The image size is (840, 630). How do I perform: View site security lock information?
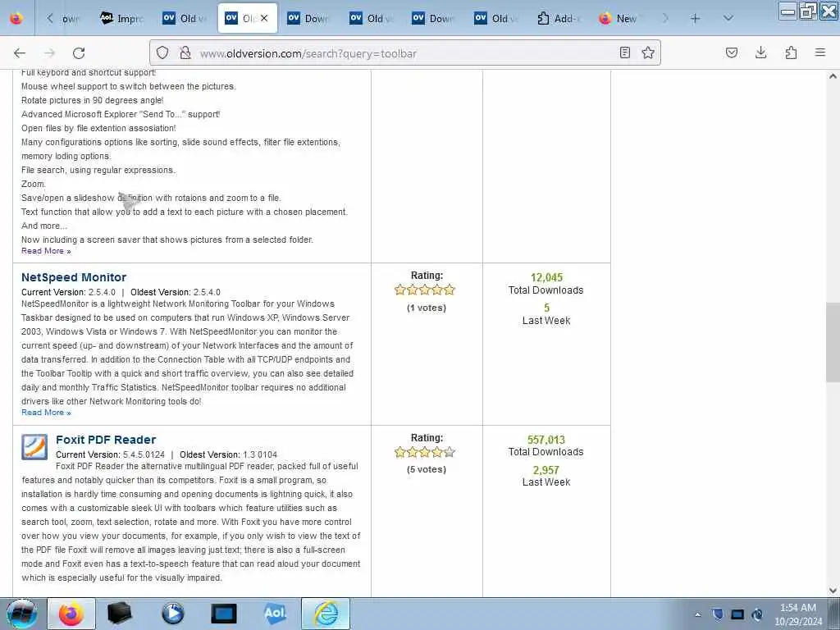[185, 52]
